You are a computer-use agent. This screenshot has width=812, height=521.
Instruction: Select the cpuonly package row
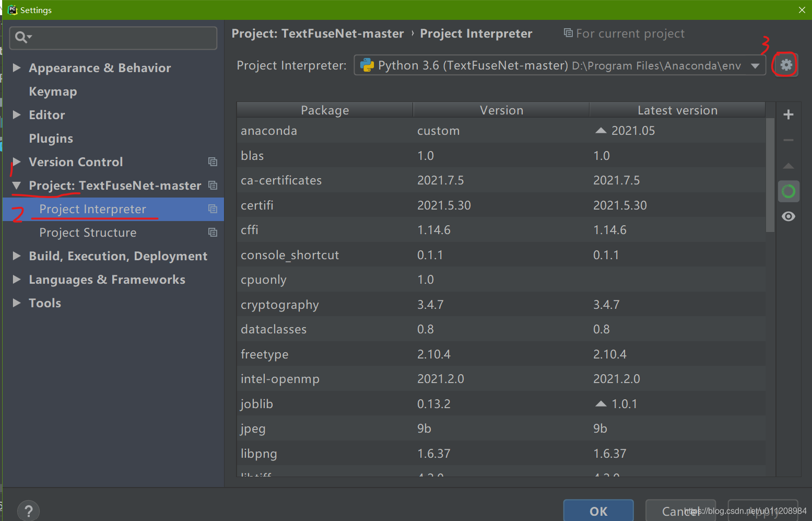[501, 280]
